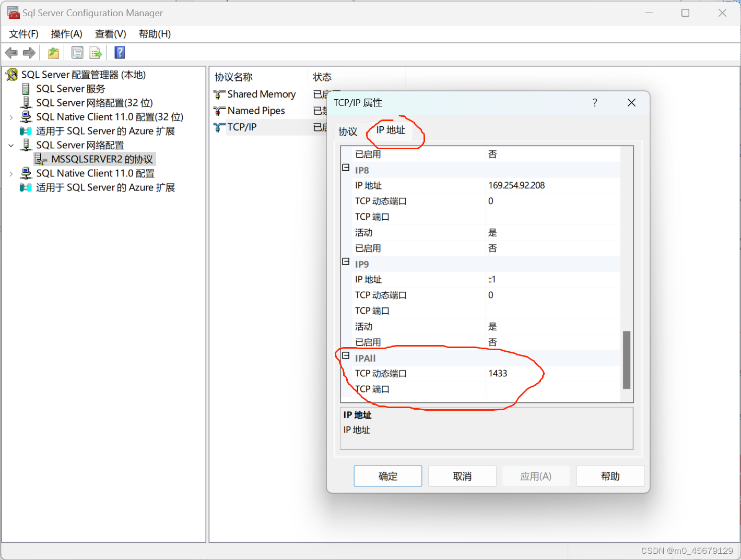Click the 取消 button
The image size is (741, 560).
coord(462,475)
